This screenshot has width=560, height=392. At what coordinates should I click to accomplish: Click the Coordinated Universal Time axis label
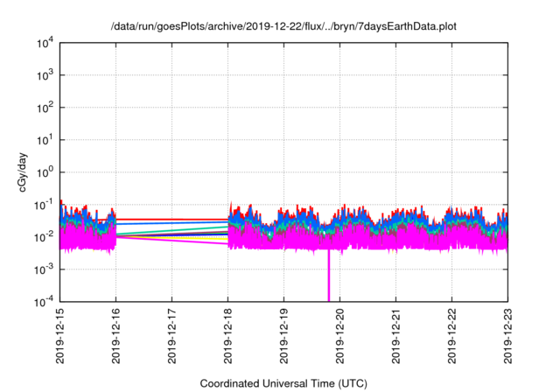pos(283,383)
